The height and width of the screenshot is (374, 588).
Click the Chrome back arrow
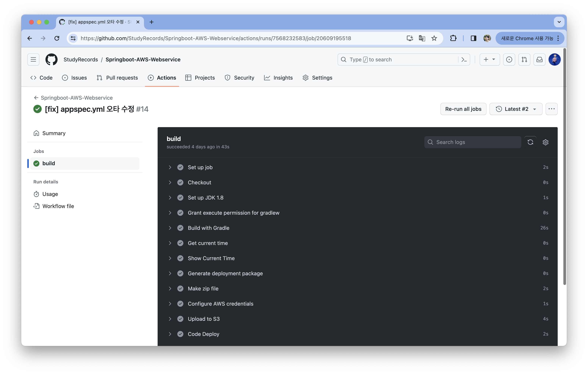tap(30, 38)
